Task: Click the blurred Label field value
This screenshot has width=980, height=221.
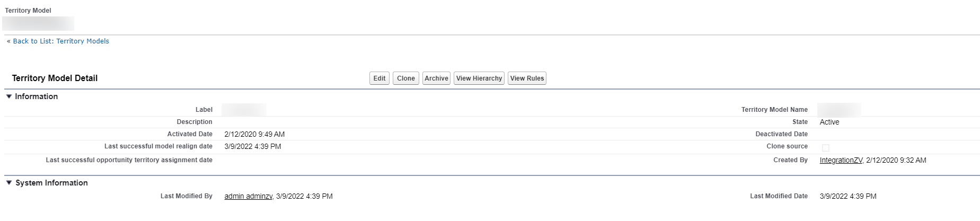Action: click(x=244, y=110)
